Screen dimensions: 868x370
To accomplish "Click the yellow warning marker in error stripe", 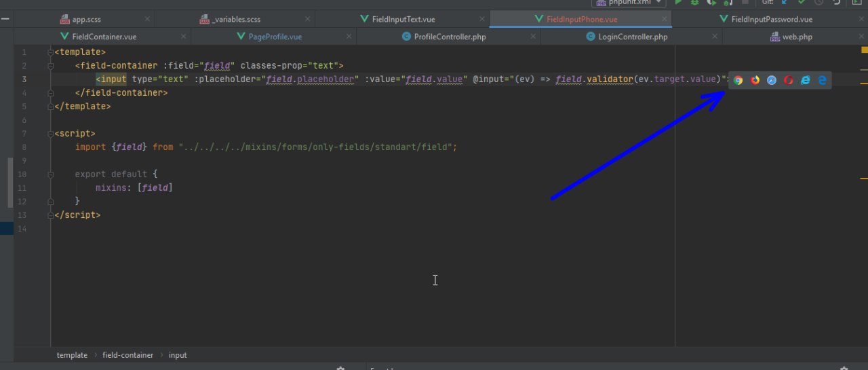I will coord(864,50).
